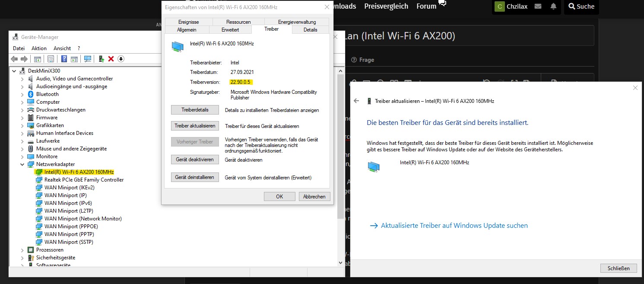644x284 pixels.
Task: Click the red X uninstall device icon
Action: pyautogui.click(x=111, y=59)
